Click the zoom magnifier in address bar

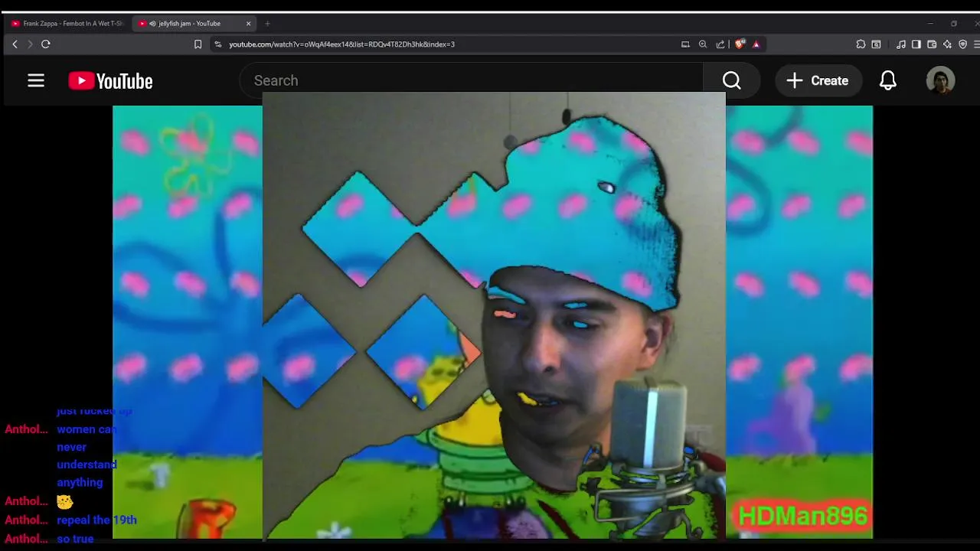703,44
